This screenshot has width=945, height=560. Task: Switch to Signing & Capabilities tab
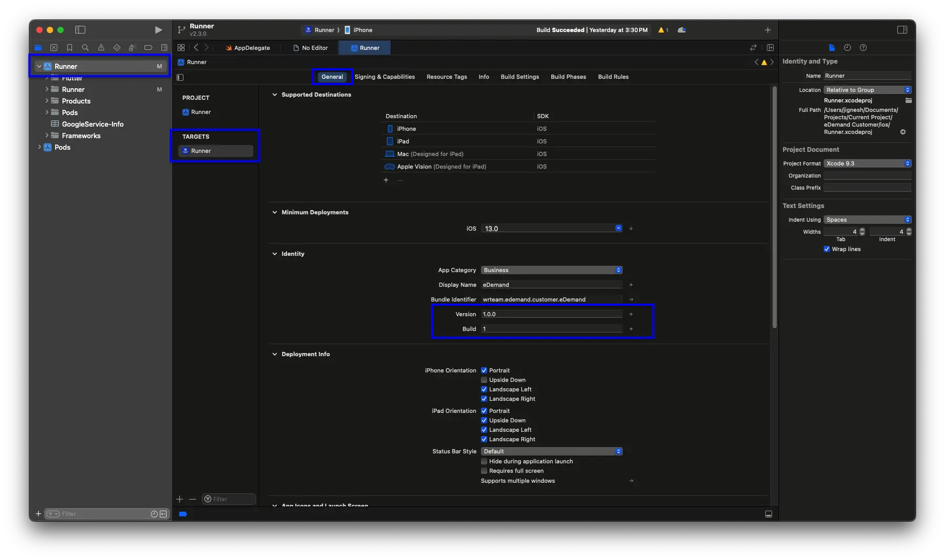(384, 77)
